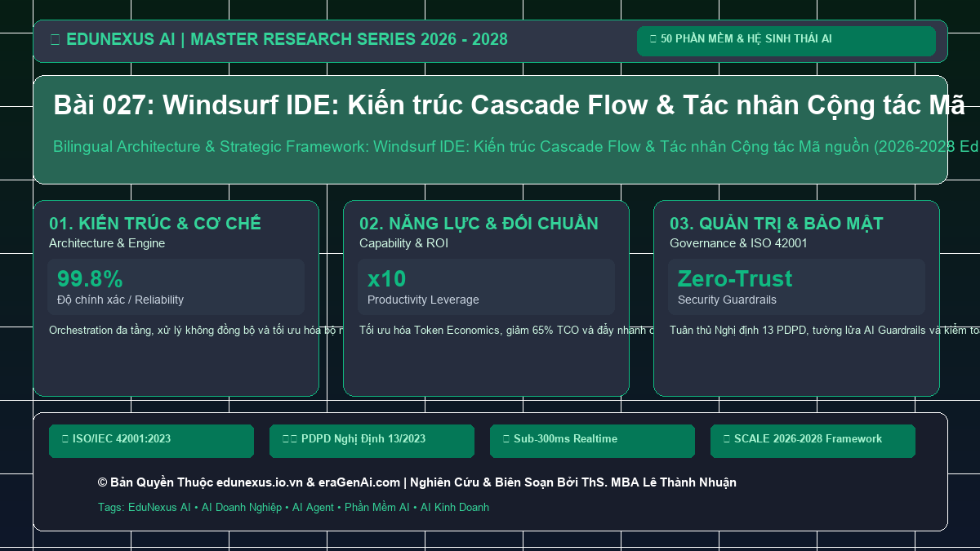
Task: Select the Bài 027 Windsurf IDE title
Action: point(509,105)
